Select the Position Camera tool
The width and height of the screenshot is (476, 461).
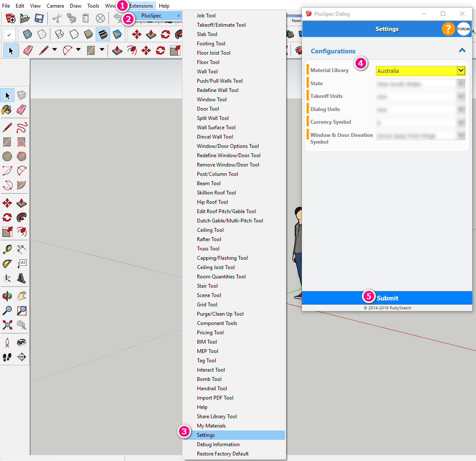click(7, 342)
